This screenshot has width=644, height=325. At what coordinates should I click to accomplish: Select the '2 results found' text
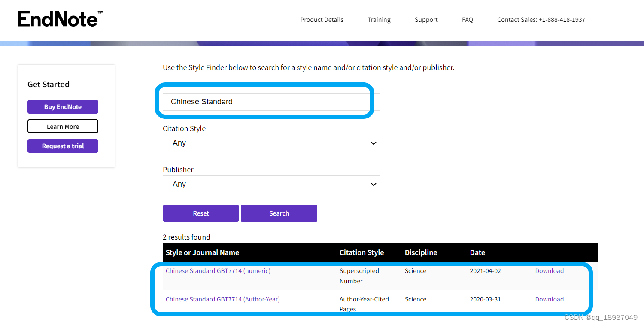pos(186,237)
